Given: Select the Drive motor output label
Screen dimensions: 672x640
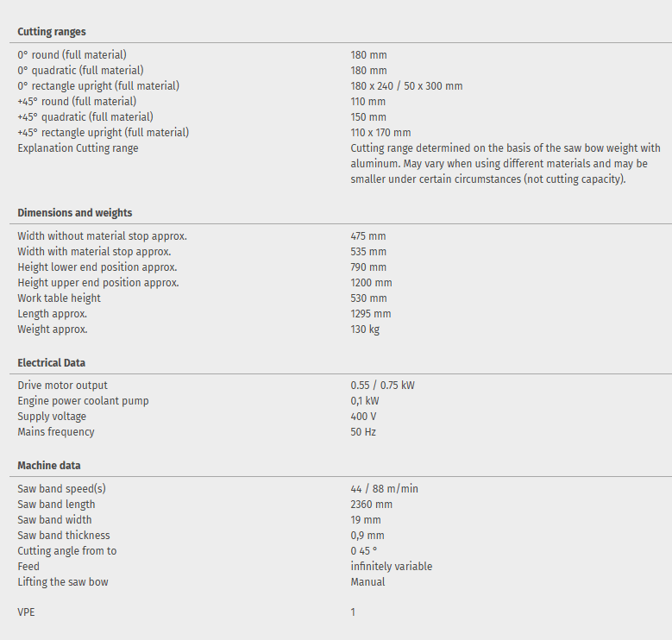Looking at the screenshot, I should point(63,386).
